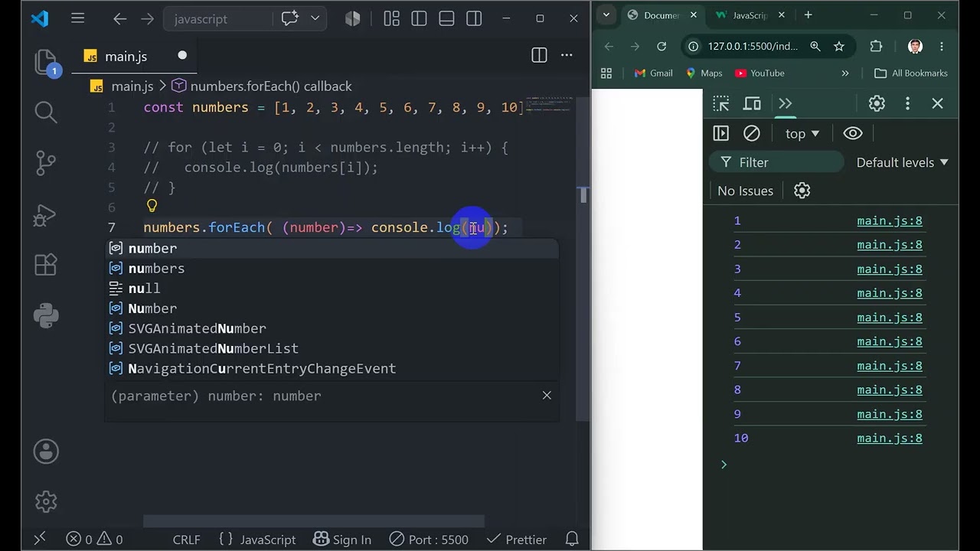This screenshot has height=551, width=980.
Task: Choose 'null' autocomplete suggestion
Action: (x=332, y=288)
